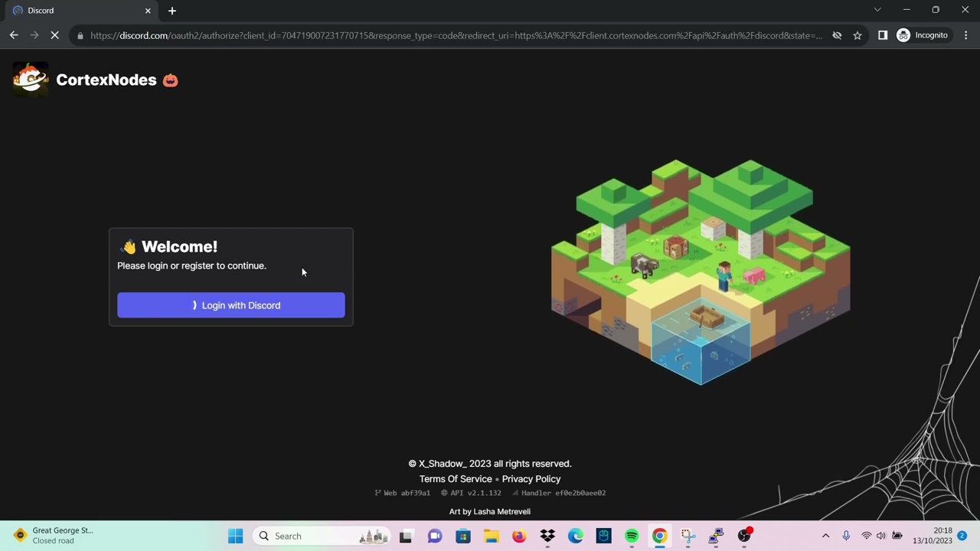Click the Incognito profile indicator
This screenshot has height=551, width=980.
[x=923, y=35]
